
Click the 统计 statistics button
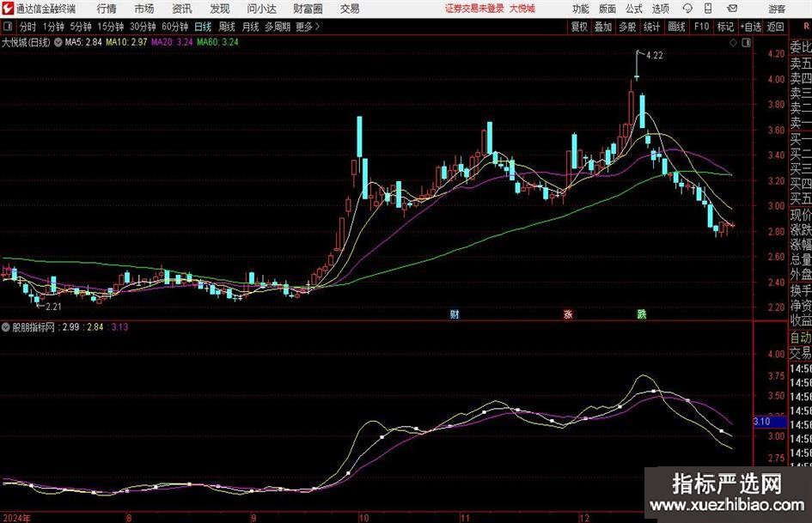coord(651,27)
